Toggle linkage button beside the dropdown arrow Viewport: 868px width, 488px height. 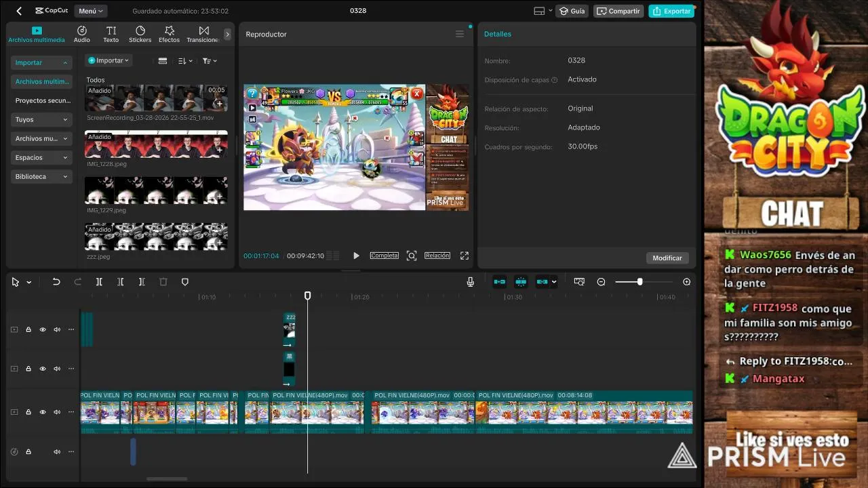[x=542, y=282]
